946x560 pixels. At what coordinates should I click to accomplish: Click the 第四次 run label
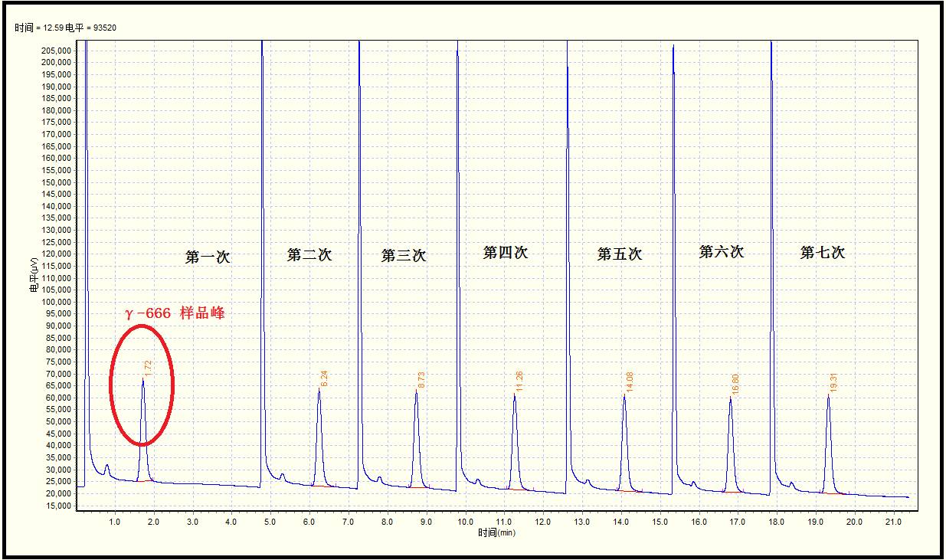[x=506, y=252]
